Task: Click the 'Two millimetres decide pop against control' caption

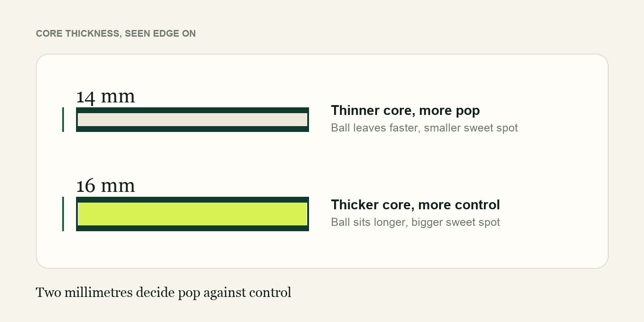Action: point(163,293)
